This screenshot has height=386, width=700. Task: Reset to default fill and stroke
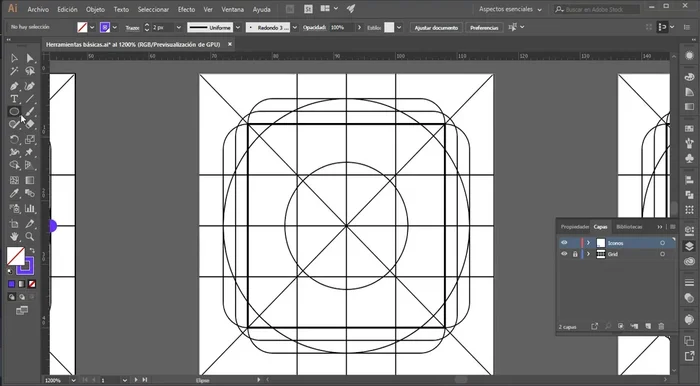pos(10,271)
